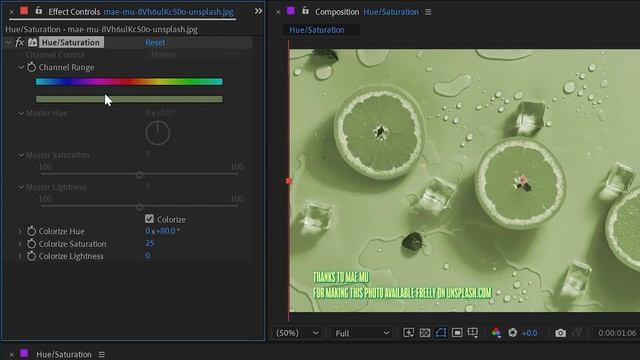Click the current time 0:00:01:06

click(617, 333)
